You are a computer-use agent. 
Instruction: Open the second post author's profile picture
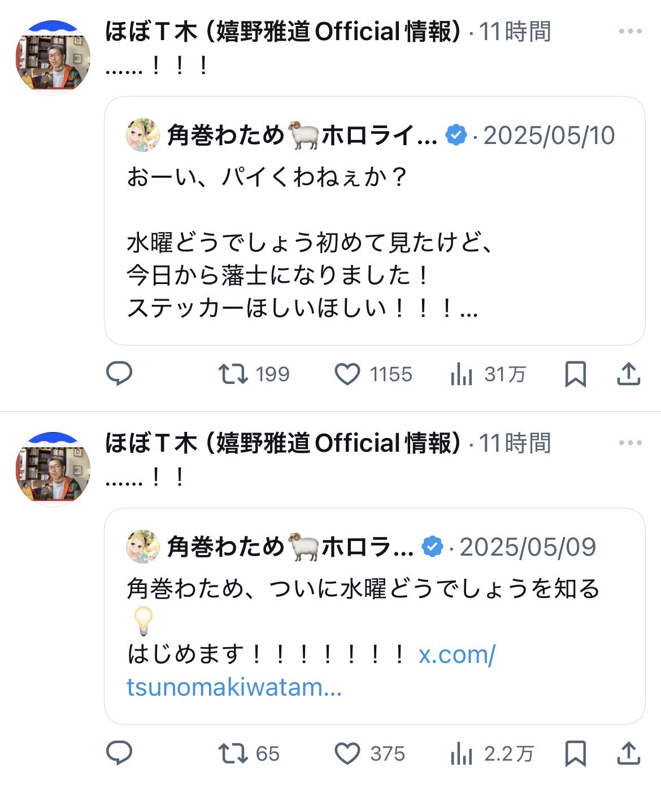click(x=53, y=469)
